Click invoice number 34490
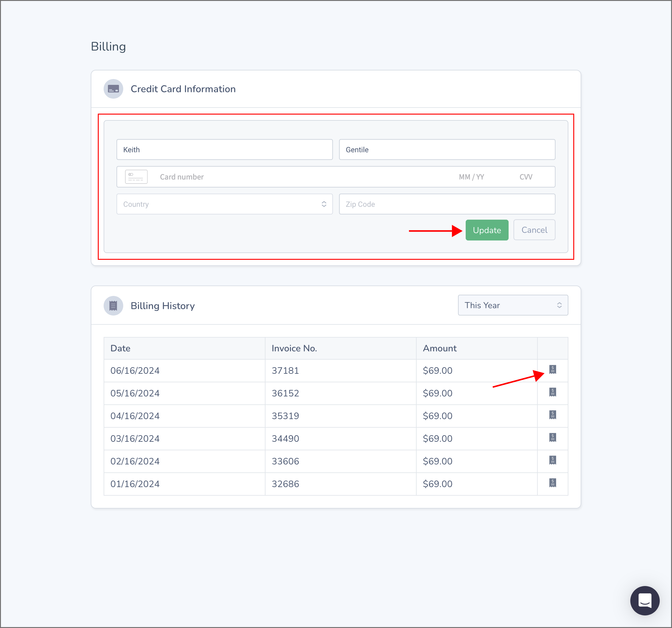 [285, 438]
